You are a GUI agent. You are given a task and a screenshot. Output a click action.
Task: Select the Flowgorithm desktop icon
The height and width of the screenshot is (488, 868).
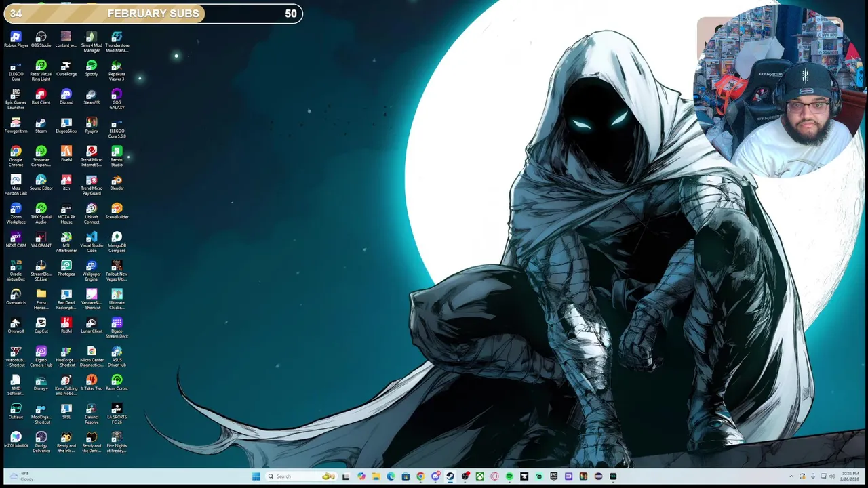[x=16, y=125]
